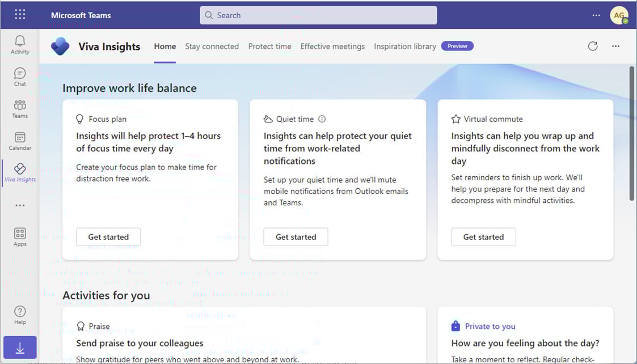Click the Quiet time card label
Image resolution: width=637 pixels, height=364 pixels.
[x=295, y=119]
